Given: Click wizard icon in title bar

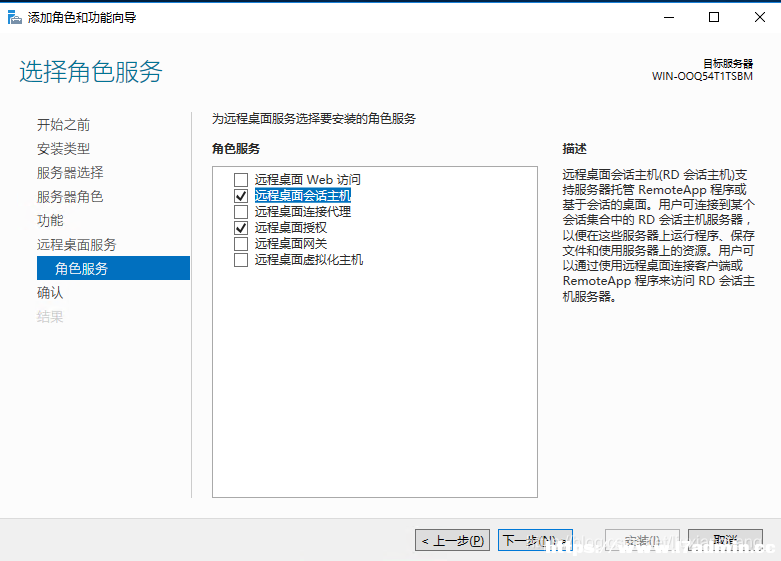Looking at the screenshot, I should coord(14,17).
